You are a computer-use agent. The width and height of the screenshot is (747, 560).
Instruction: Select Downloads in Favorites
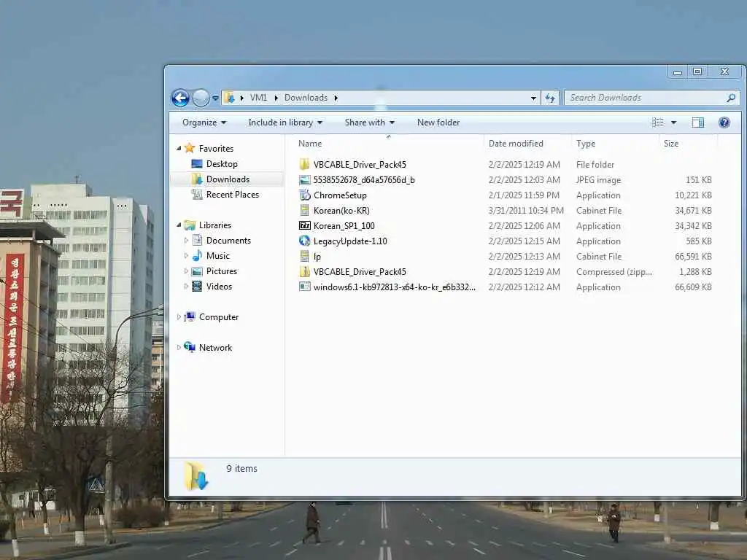click(228, 179)
